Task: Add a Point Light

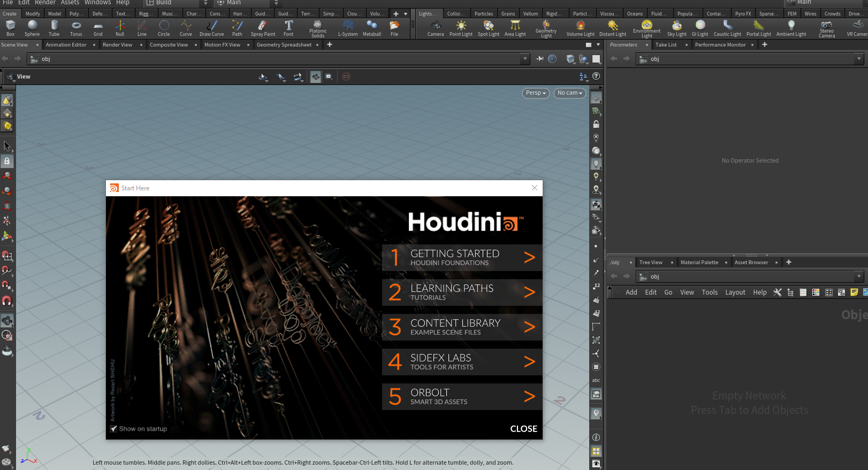Action: point(461,28)
